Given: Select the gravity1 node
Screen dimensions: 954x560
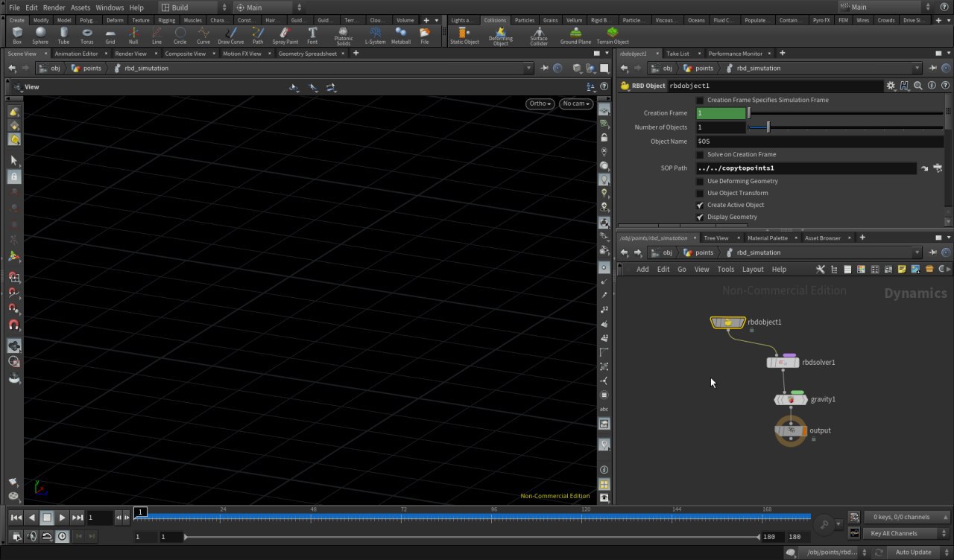Looking at the screenshot, I should click(791, 400).
